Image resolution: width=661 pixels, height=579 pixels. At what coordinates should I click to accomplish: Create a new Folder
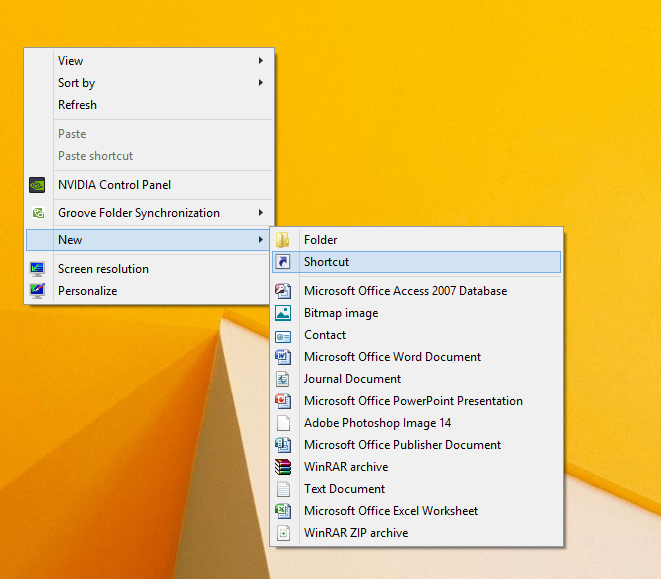point(416,240)
